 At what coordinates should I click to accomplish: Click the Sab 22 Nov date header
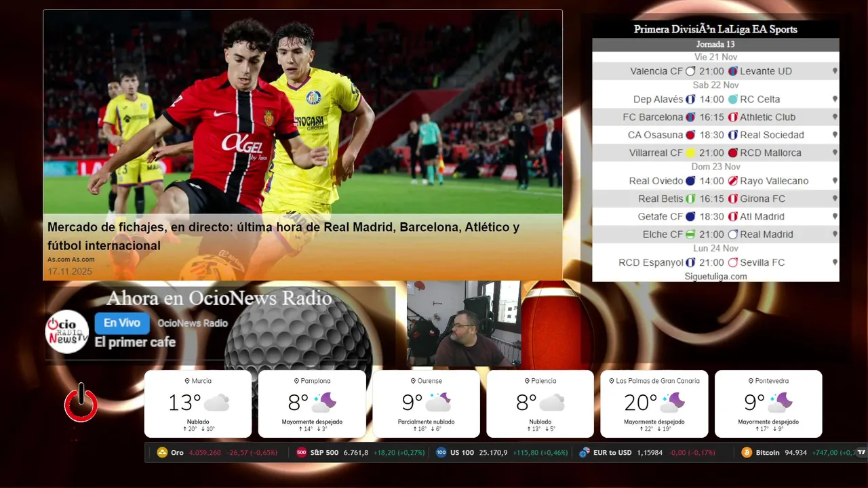(715, 85)
